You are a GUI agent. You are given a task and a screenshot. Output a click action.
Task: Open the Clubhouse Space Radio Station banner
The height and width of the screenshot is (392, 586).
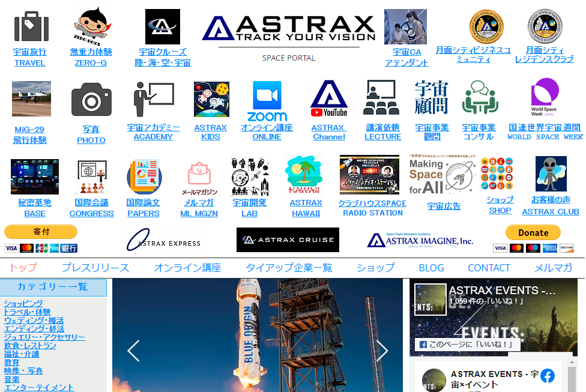[370, 175]
